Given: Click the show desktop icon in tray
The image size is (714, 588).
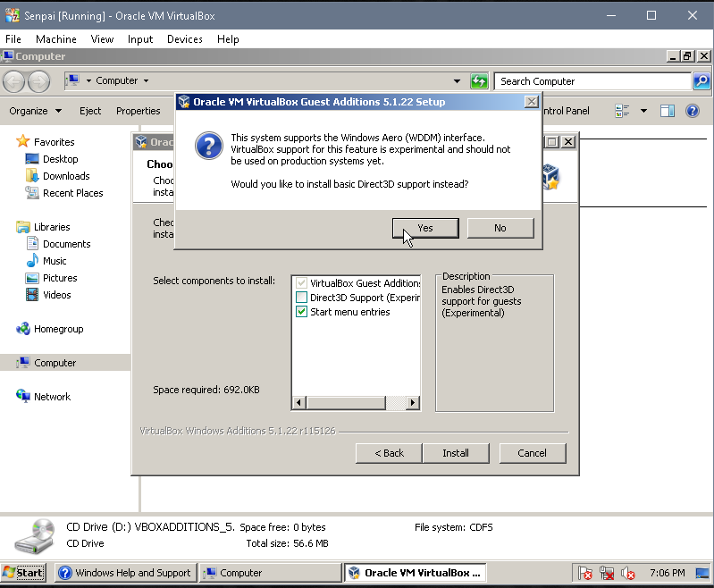Looking at the screenshot, I should (x=702, y=573).
